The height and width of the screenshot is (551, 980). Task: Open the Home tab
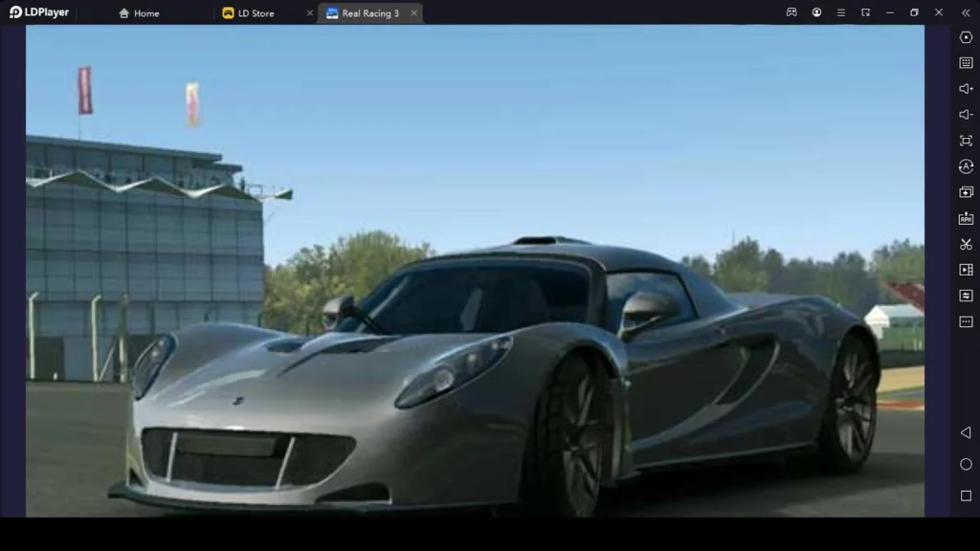tap(139, 13)
